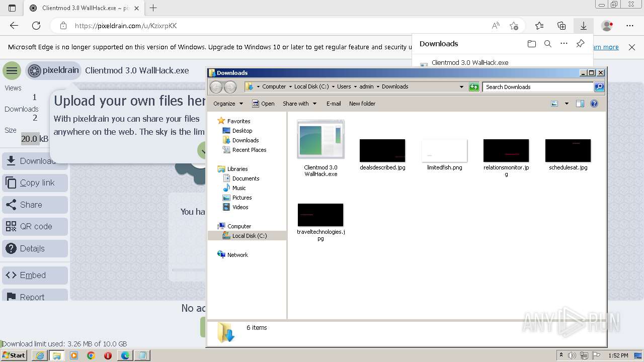Select relationsmonitor.jpg thumbnail
The width and height of the screenshot is (644, 362).
(x=506, y=158)
